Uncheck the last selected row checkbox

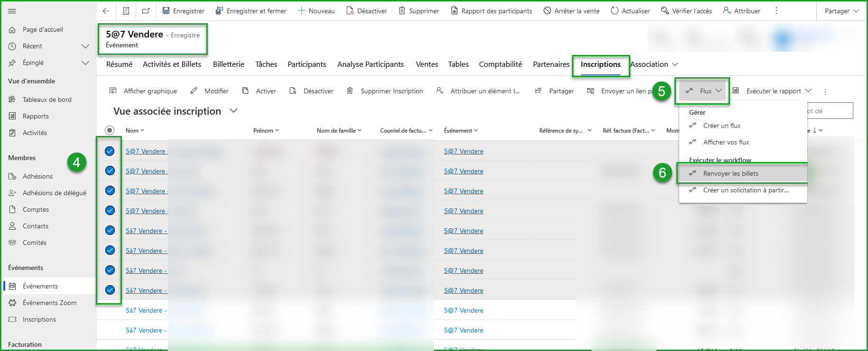click(110, 290)
